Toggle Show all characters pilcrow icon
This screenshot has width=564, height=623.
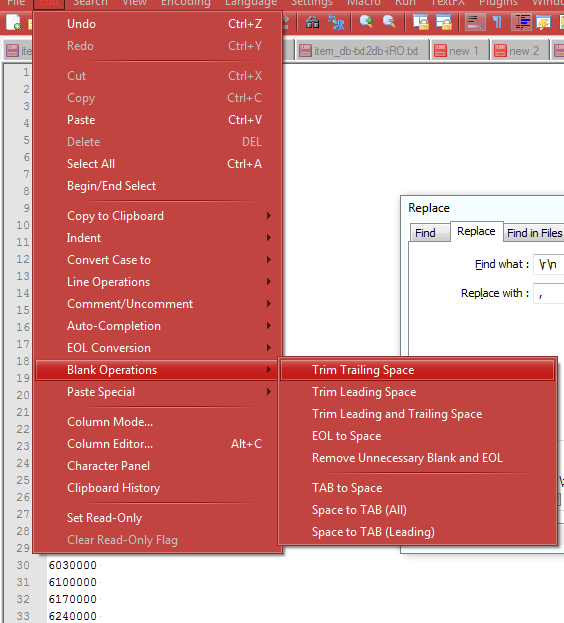pyautogui.click(x=497, y=22)
